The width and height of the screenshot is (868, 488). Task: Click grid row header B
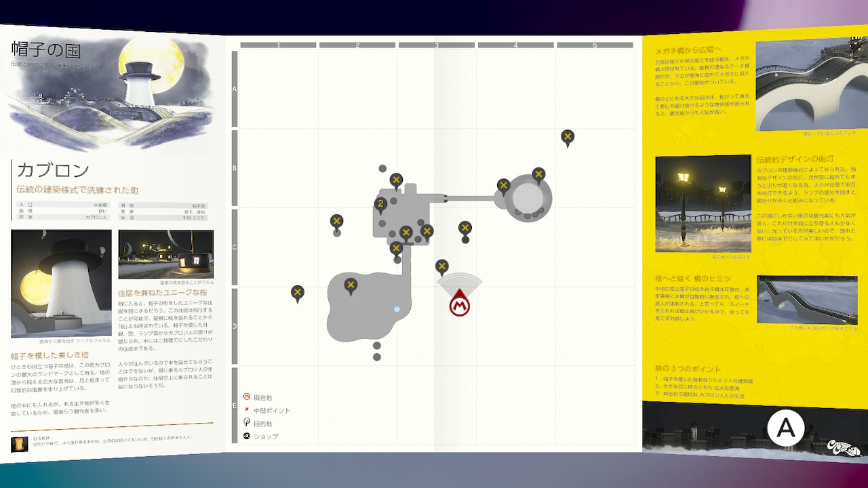coord(235,168)
